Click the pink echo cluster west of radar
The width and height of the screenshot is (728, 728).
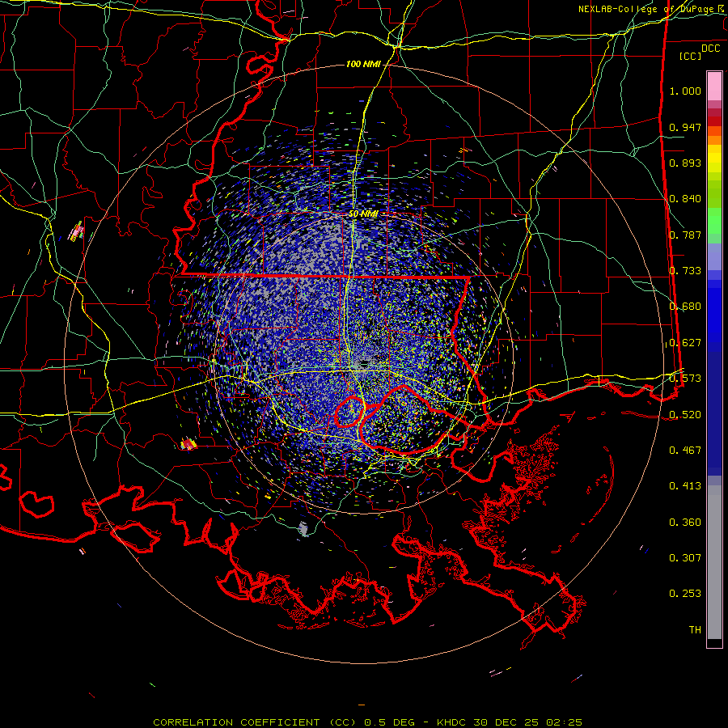coord(77,231)
